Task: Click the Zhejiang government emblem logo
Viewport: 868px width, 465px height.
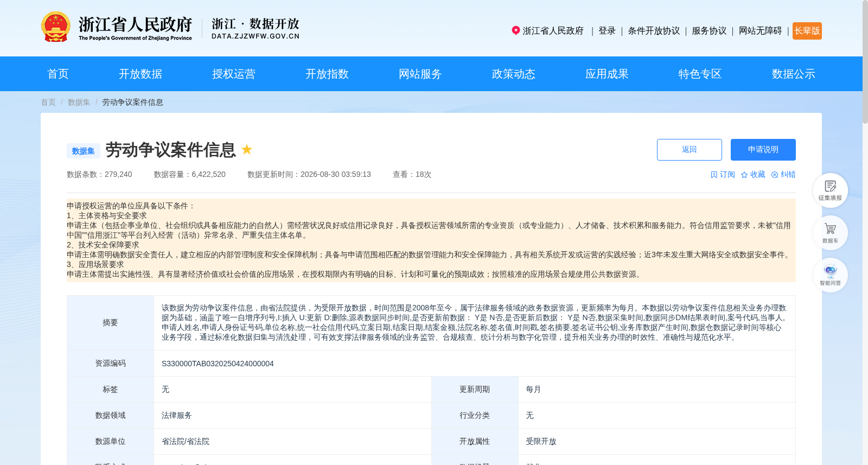Action: coord(55,27)
